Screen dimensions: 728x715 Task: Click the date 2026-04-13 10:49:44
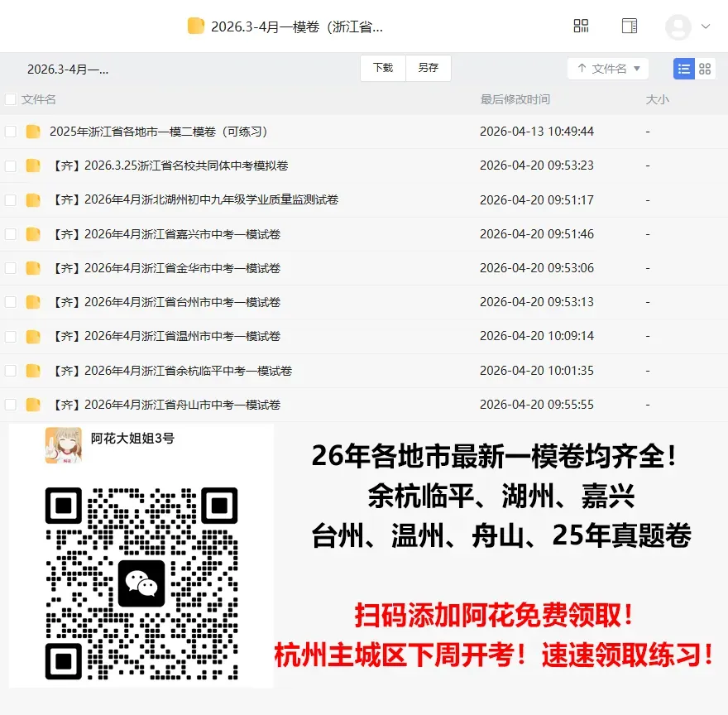[x=537, y=132]
